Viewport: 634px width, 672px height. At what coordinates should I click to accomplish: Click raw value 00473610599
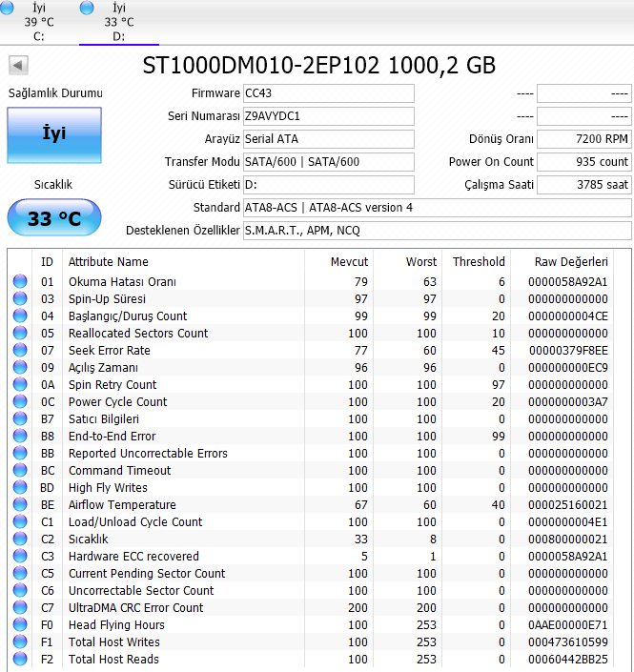coord(568,642)
